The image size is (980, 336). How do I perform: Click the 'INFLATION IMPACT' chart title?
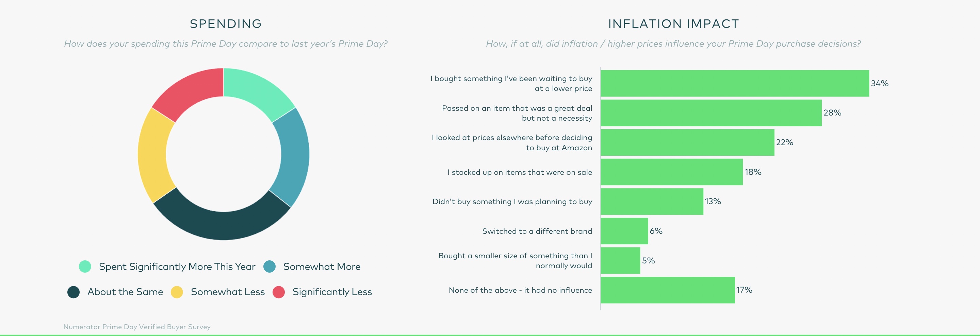click(x=673, y=24)
